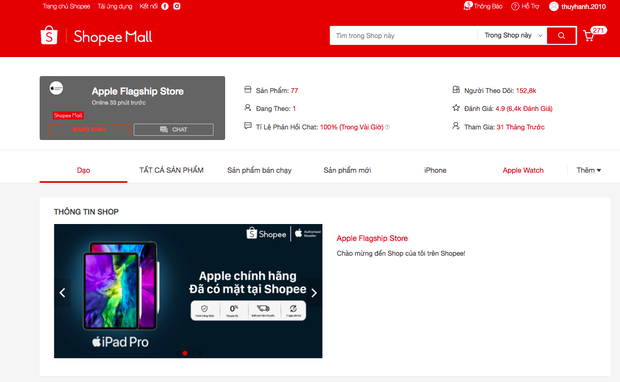Click the magnifier search button
The width and height of the screenshot is (620, 382).
pos(561,36)
